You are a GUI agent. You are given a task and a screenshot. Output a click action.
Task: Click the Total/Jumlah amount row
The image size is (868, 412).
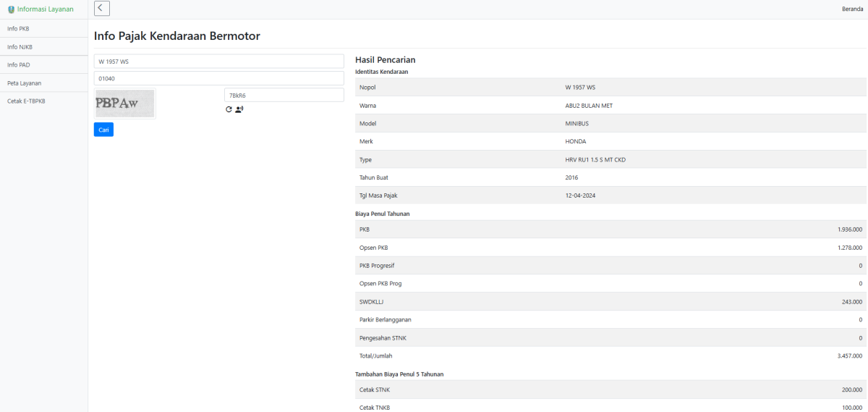tap(610, 356)
